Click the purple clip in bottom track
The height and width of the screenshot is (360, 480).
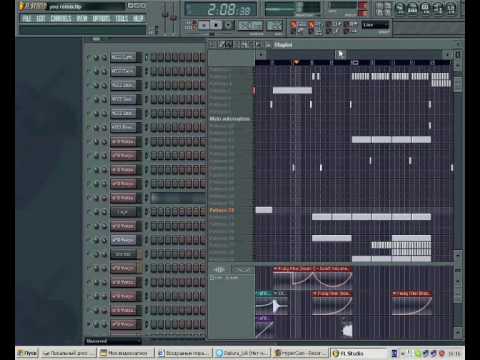pyautogui.click(x=265, y=326)
